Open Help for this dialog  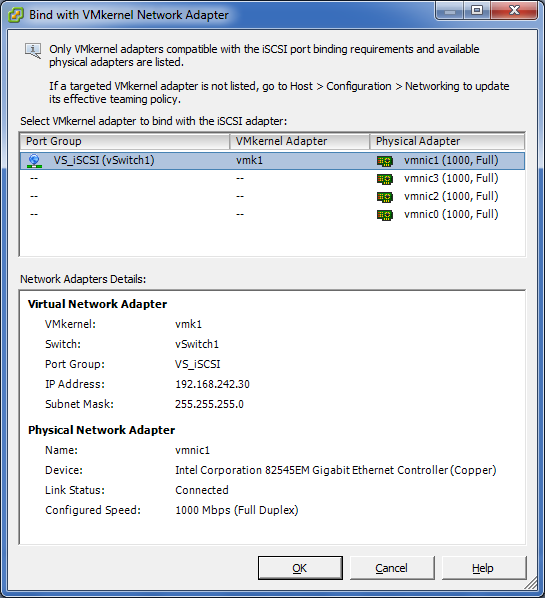pos(484,568)
